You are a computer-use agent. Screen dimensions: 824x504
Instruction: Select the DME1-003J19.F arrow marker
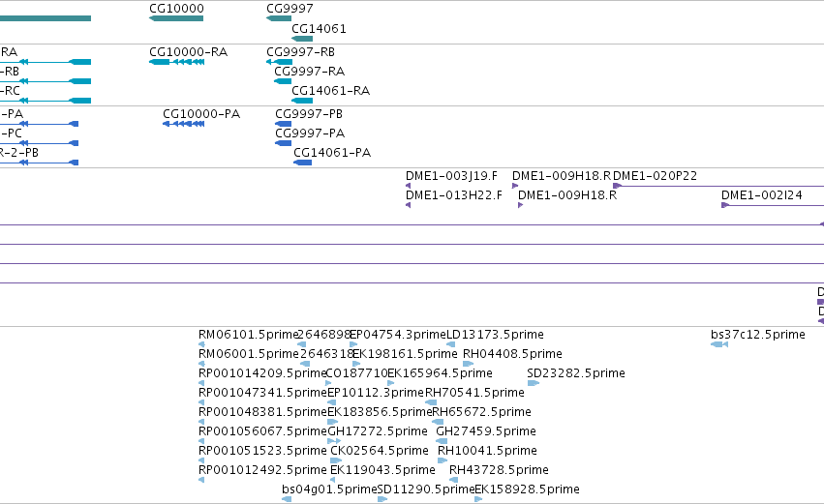(409, 186)
